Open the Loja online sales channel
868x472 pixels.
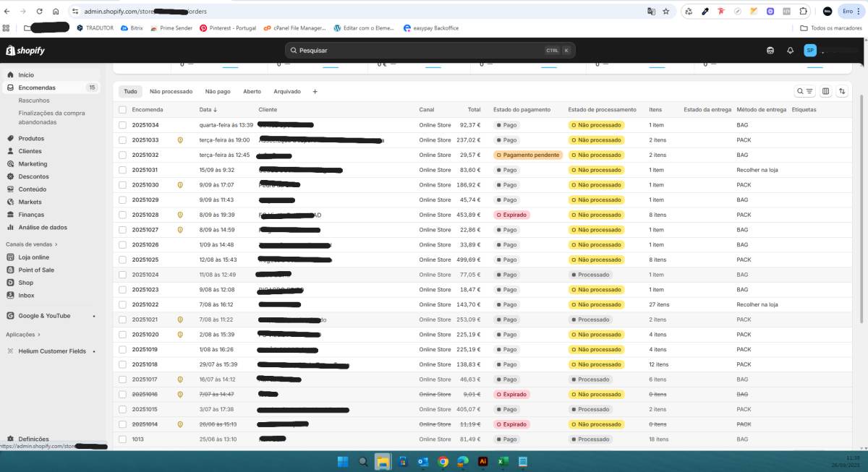(33, 257)
